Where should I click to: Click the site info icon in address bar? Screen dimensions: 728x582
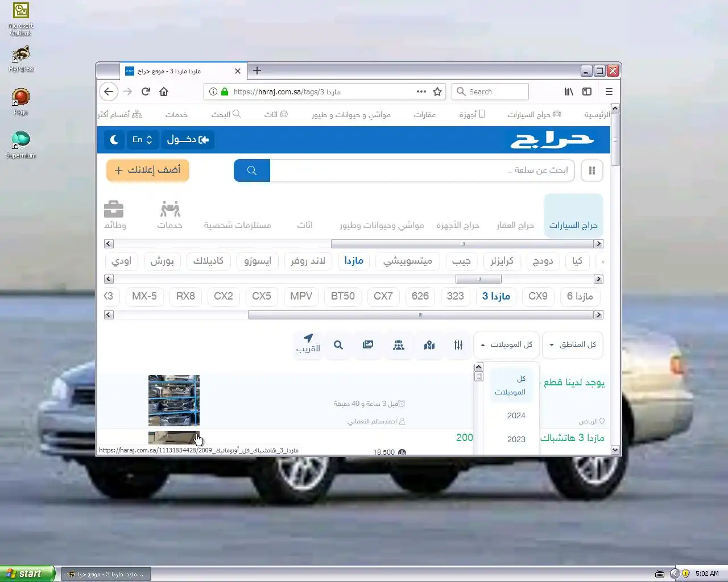click(x=213, y=92)
